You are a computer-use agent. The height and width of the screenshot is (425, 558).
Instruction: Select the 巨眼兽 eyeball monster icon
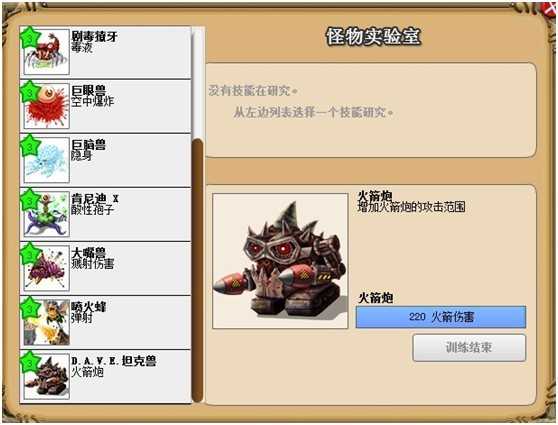pos(46,106)
